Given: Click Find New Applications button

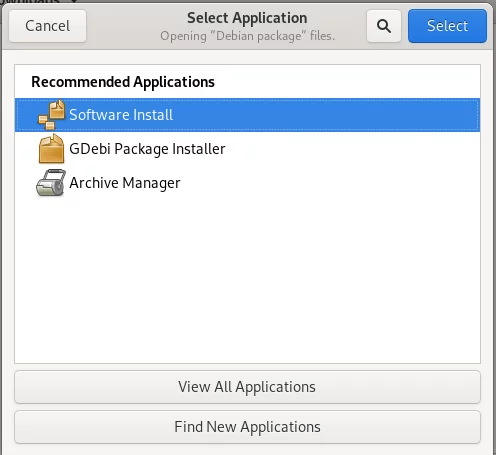Looking at the screenshot, I should coord(247,427).
